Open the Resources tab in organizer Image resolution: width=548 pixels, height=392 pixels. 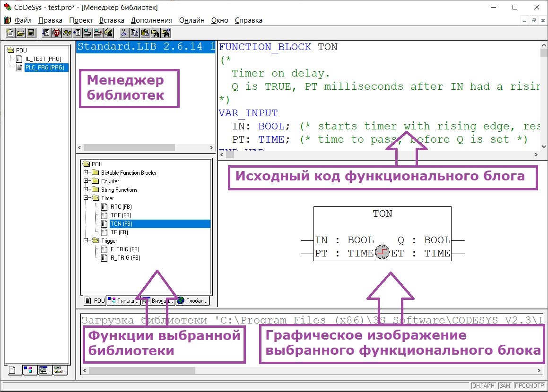tap(60, 370)
